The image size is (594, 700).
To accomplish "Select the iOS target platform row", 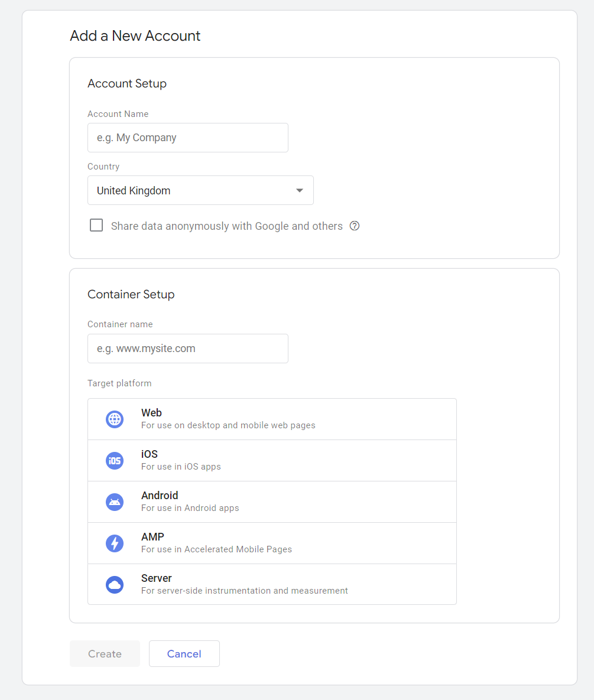I will point(272,461).
